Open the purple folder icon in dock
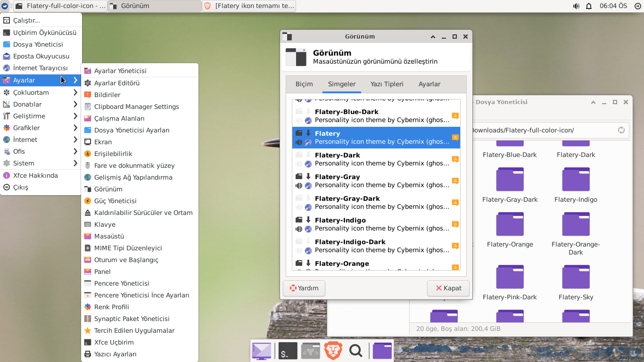 point(382,351)
